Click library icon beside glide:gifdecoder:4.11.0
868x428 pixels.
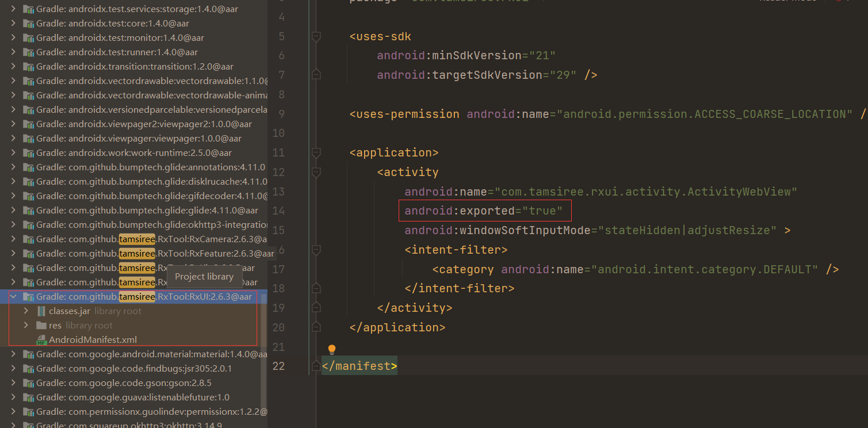[x=29, y=196]
